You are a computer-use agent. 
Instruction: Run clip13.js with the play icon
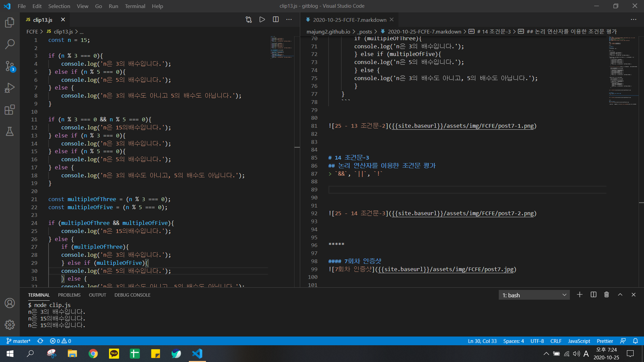tap(262, 20)
